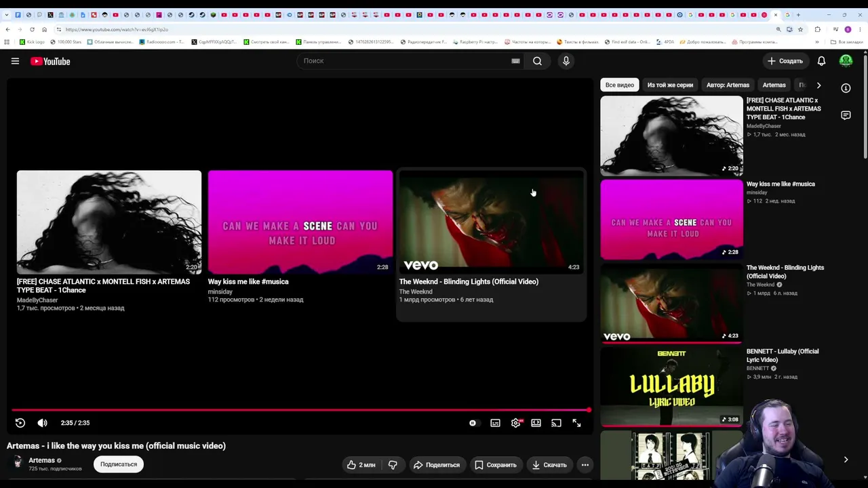Open the 100,000 Stars bookmark
The width and height of the screenshot is (868, 488).
pyautogui.click(x=66, y=42)
